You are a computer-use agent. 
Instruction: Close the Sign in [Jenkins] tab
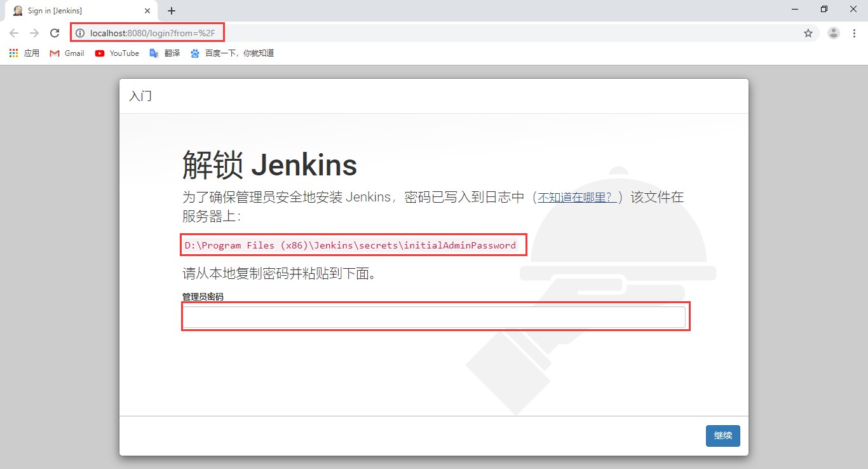(x=147, y=11)
